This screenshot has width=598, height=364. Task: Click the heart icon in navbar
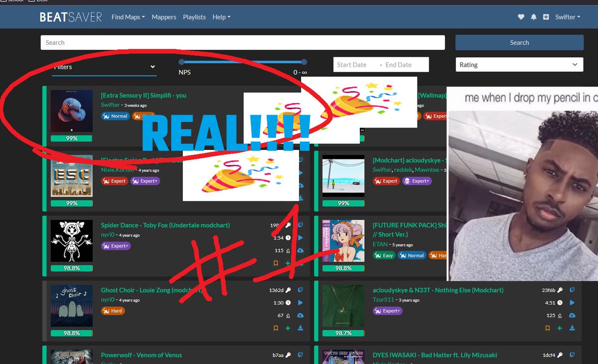coord(521,17)
